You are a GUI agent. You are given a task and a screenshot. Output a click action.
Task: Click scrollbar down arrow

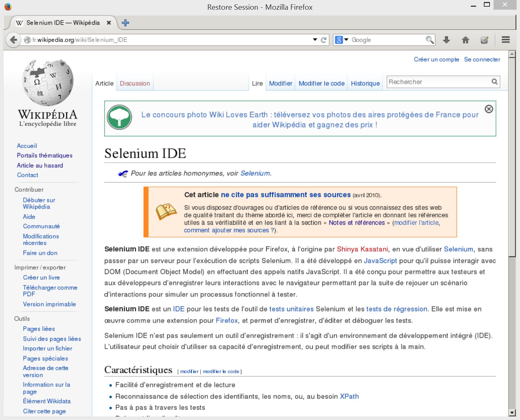(x=512, y=412)
